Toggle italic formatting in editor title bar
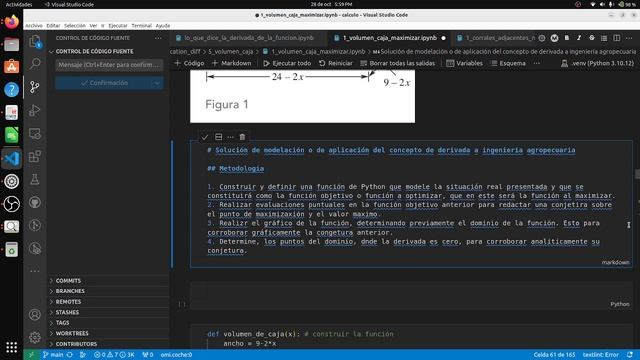640x360 pixels. pos(579,38)
